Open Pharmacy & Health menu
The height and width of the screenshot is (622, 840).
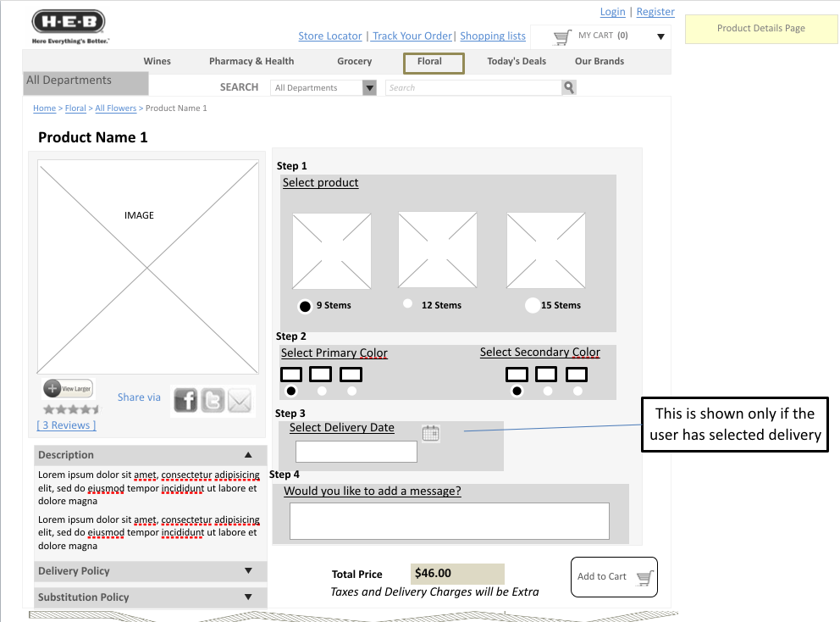pyautogui.click(x=251, y=61)
